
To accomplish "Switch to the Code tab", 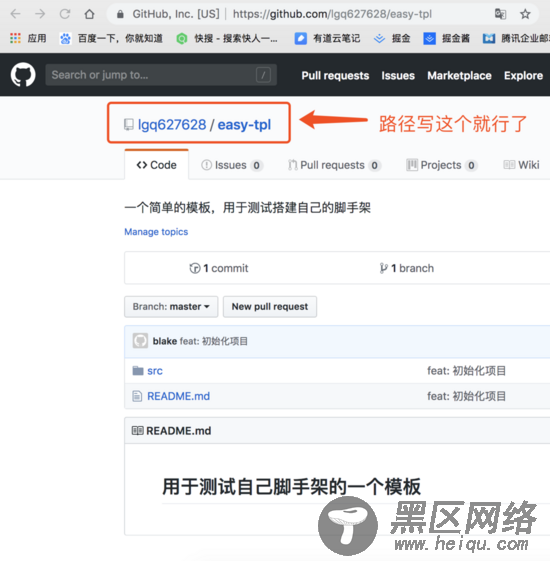I will [157, 165].
